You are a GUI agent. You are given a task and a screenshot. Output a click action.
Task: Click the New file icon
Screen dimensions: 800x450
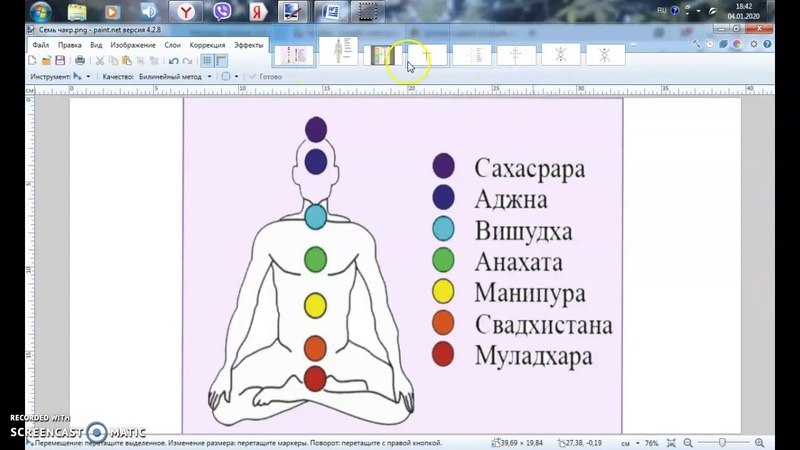click(x=33, y=61)
